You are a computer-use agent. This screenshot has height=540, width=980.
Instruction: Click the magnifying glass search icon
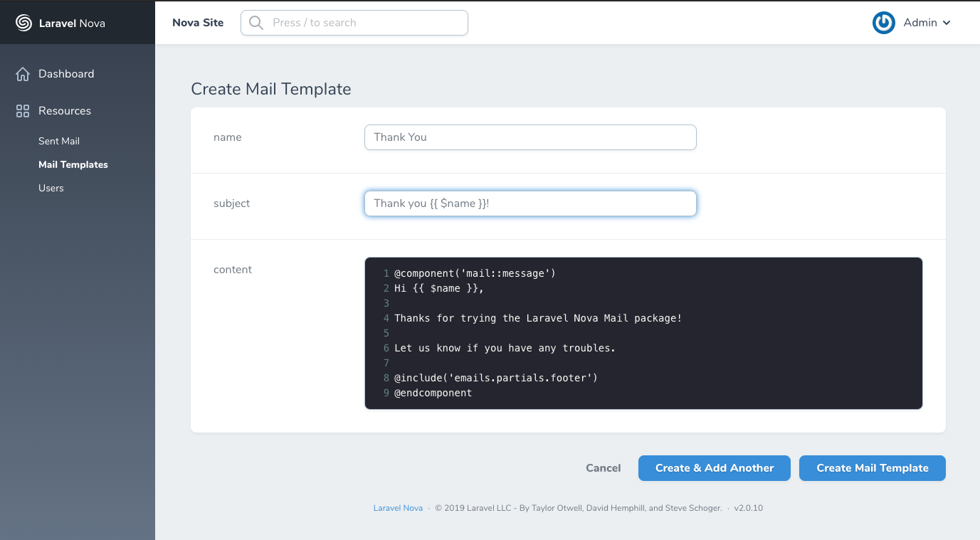[256, 23]
